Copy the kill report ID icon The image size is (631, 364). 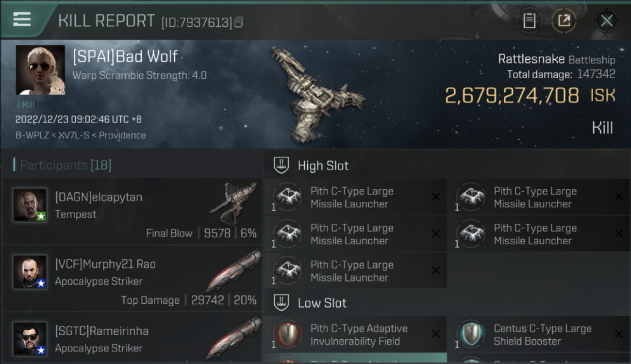coord(238,22)
